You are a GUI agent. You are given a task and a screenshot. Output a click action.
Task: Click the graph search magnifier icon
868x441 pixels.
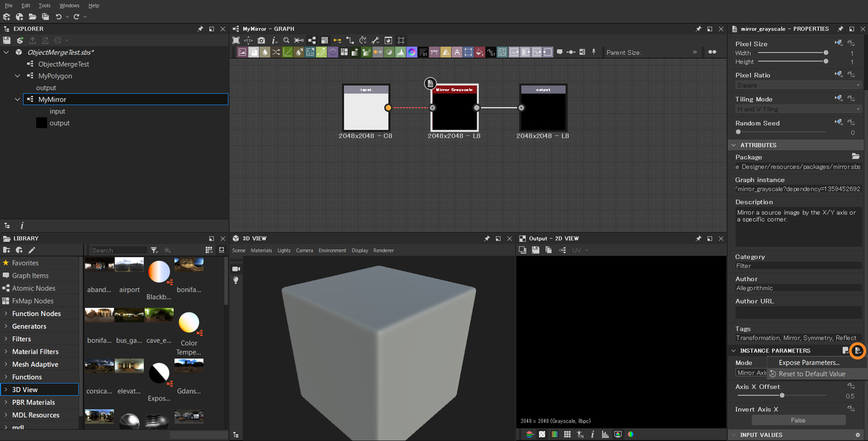tap(286, 41)
